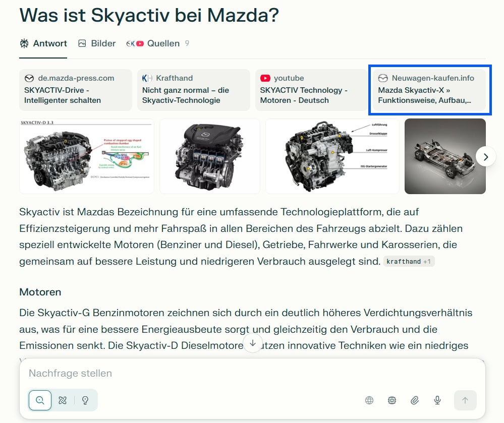Start voice input via microphone icon
This screenshot has width=504, height=423.
(x=437, y=400)
